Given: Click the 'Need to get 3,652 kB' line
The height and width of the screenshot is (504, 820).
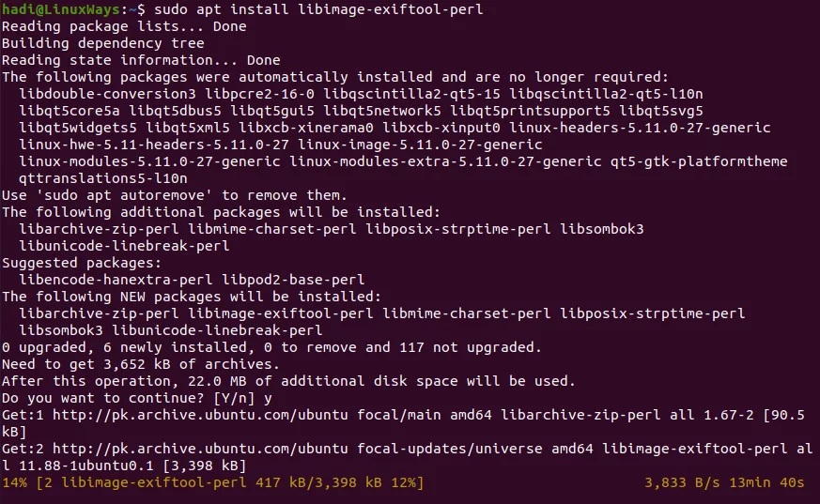Looking at the screenshot, I should pyautogui.click(x=141, y=364).
